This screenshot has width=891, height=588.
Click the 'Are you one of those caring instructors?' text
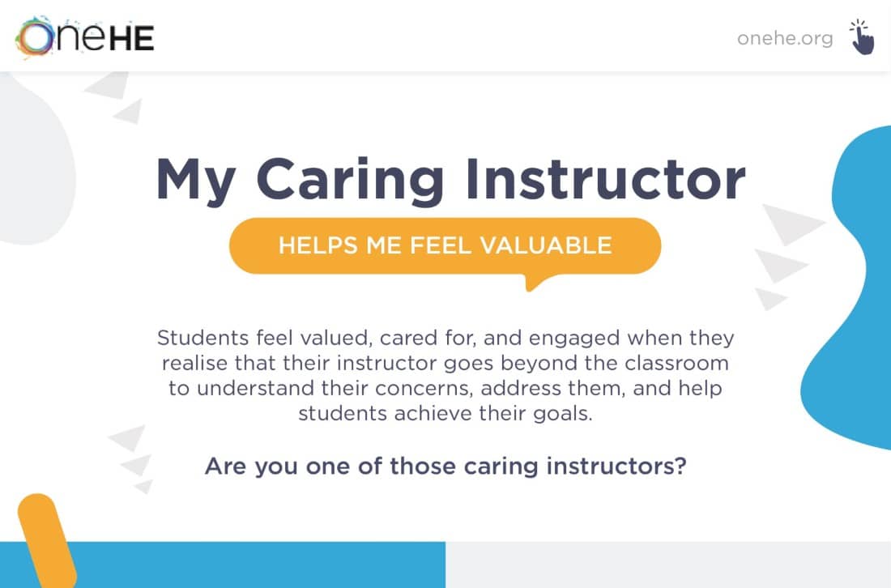click(x=446, y=467)
